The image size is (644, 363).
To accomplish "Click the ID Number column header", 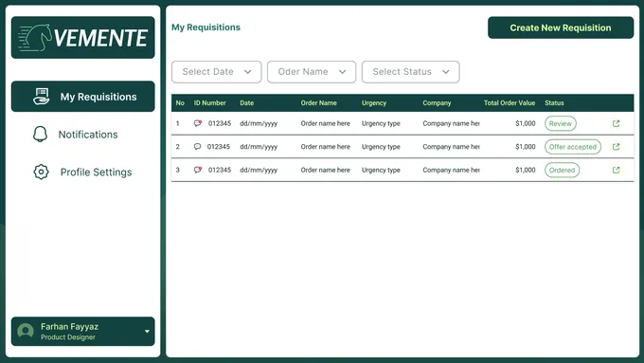I will click(x=210, y=102).
